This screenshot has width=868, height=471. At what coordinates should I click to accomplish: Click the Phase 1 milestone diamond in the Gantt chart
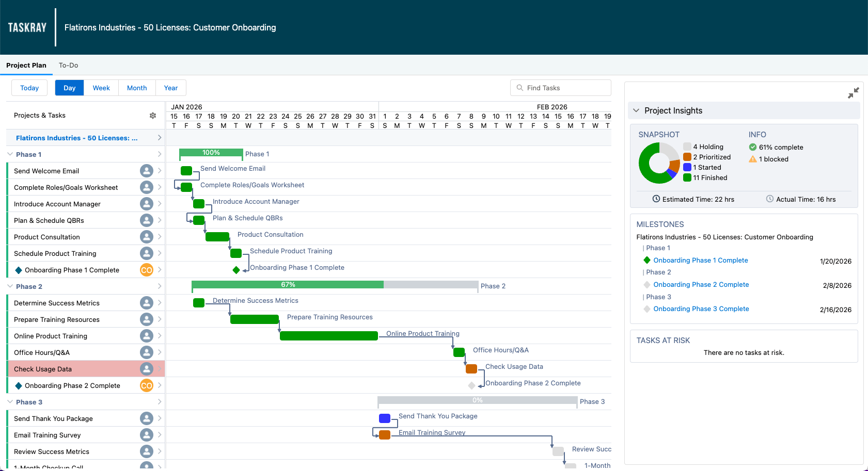click(236, 270)
